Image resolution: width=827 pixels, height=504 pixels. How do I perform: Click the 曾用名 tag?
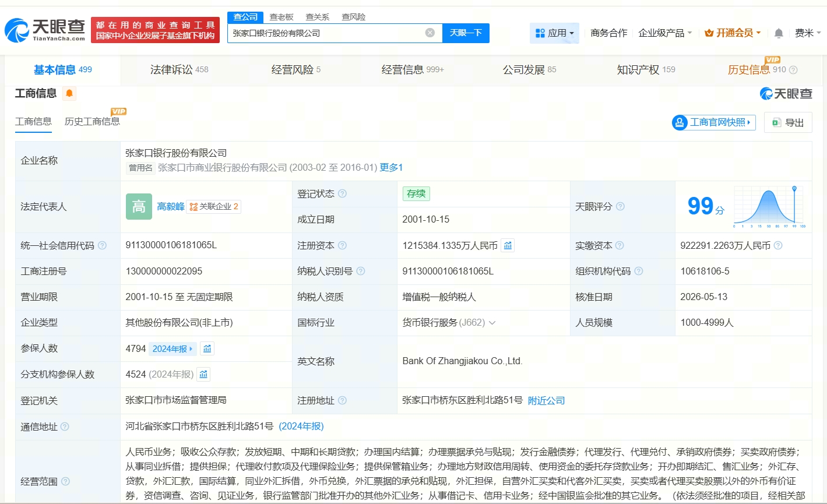click(x=141, y=168)
